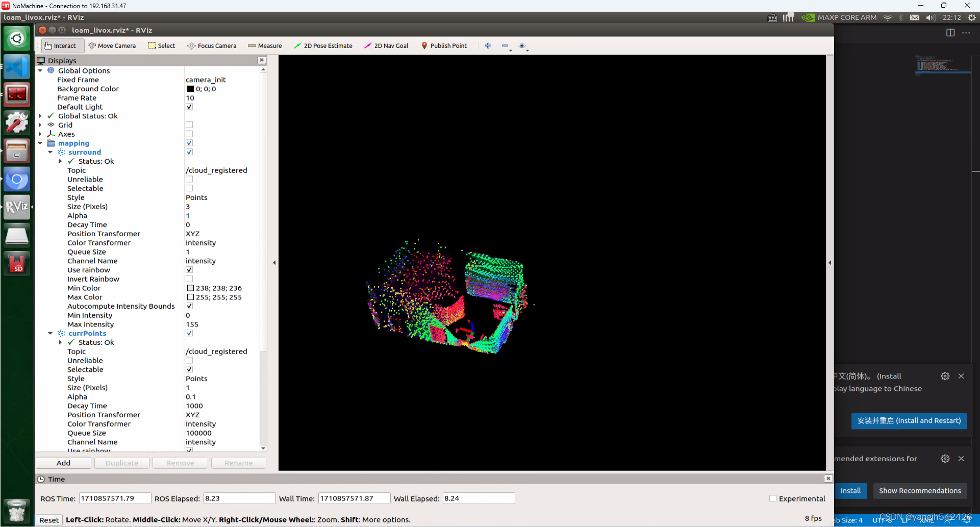
Task: Collapse the Global Options section
Action: (x=40, y=71)
